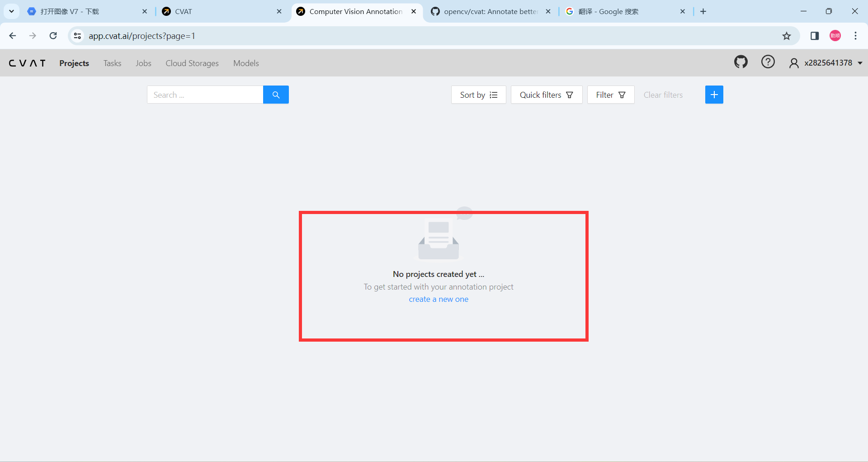Restore down the Chrome window
This screenshot has width=868, height=462.
[829, 11]
